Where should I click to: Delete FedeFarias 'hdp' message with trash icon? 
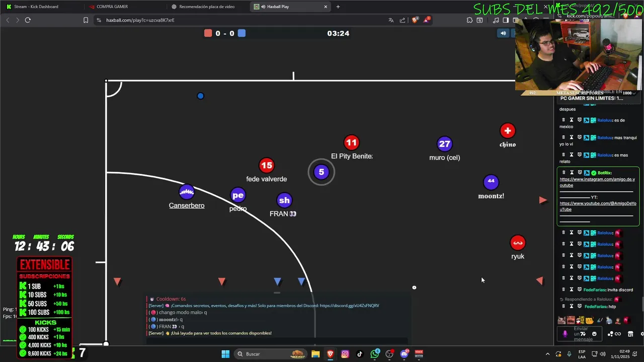pyautogui.click(x=563, y=306)
